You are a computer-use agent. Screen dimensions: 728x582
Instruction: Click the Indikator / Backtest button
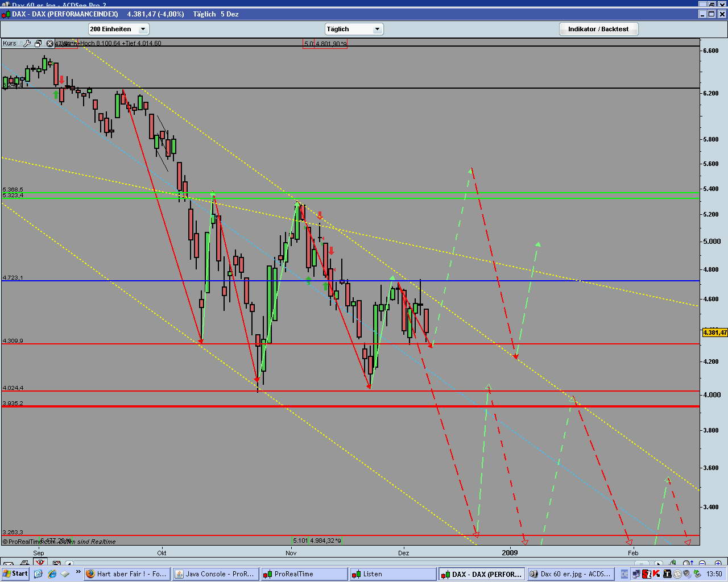click(598, 29)
